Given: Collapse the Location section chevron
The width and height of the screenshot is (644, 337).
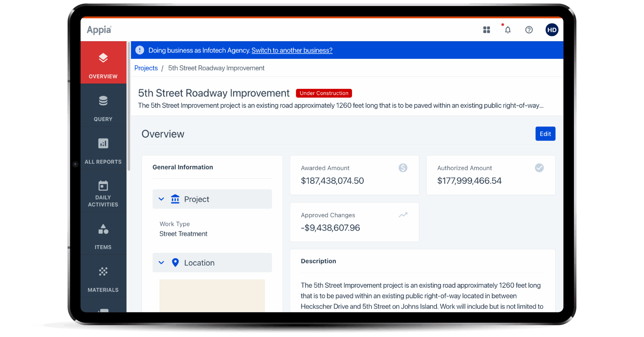Looking at the screenshot, I should pyautogui.click(x=161, y=263).
